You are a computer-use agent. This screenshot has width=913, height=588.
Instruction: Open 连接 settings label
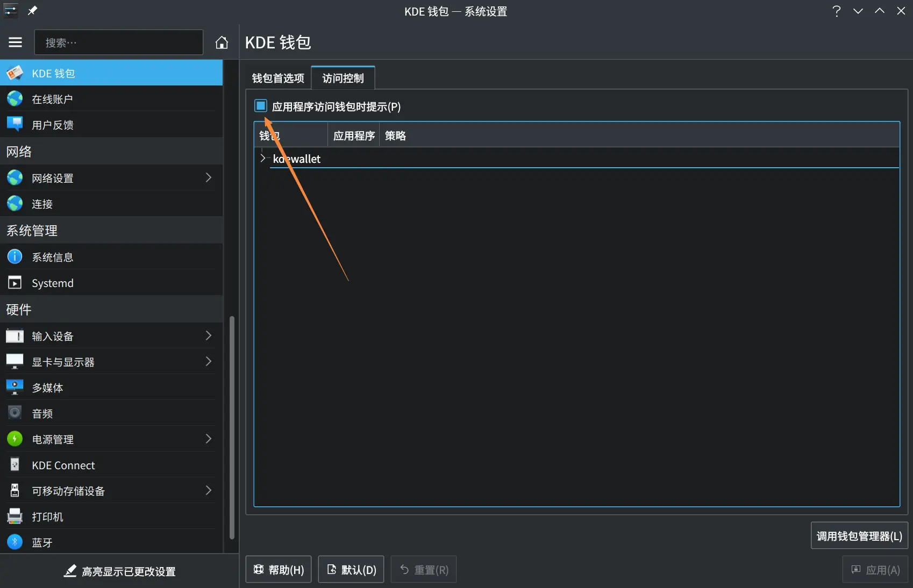tap(42, 204)
